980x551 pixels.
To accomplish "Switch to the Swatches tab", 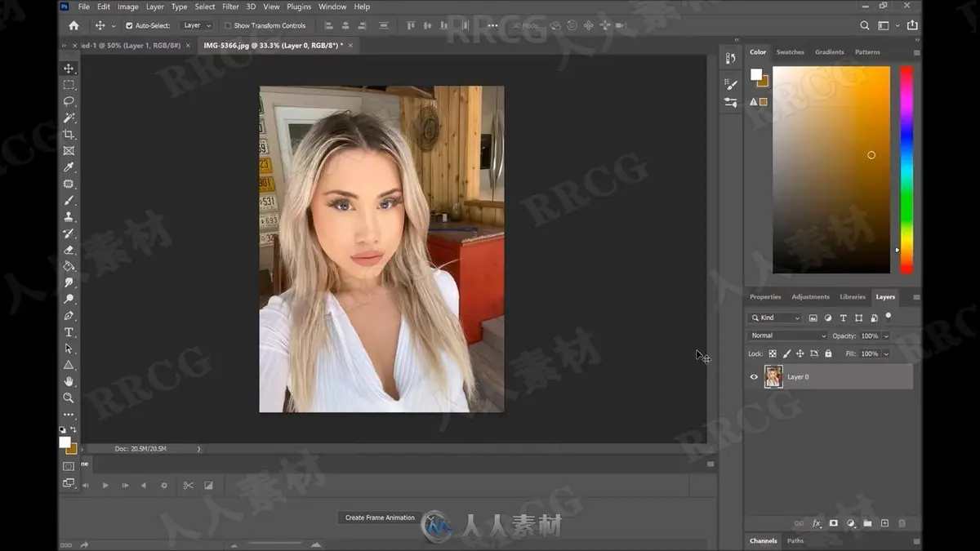I will pyautogui.click(x=790, y=51).
